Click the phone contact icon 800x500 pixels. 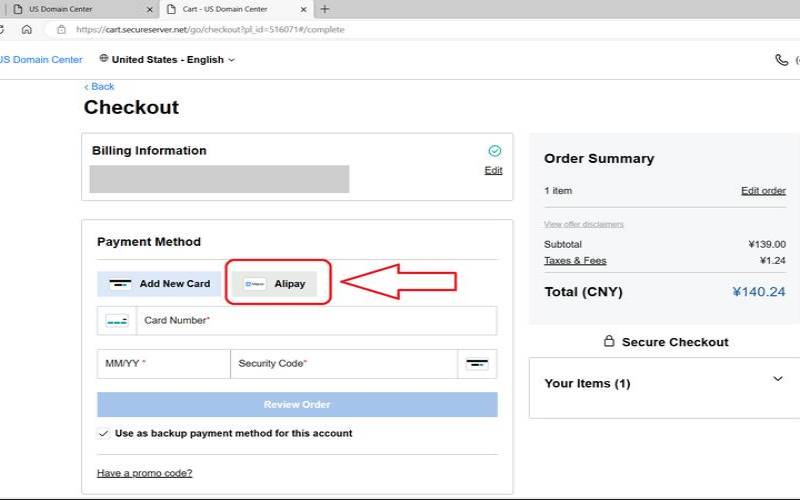point(781,60)
